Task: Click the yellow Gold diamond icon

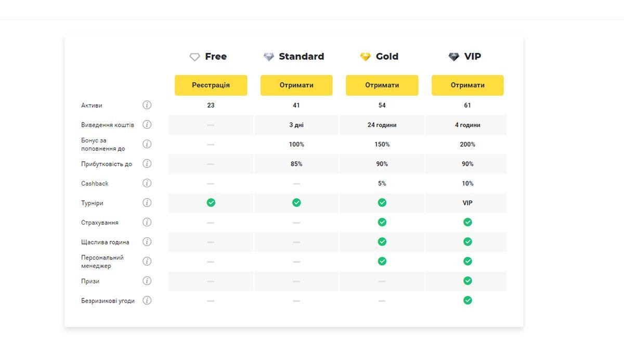Action: 366,57
